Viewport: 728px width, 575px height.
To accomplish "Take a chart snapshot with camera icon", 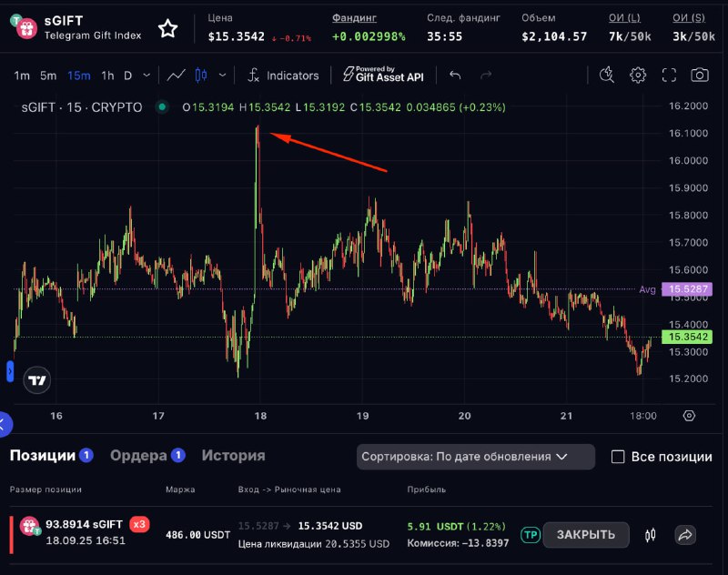I will point(699,76).
